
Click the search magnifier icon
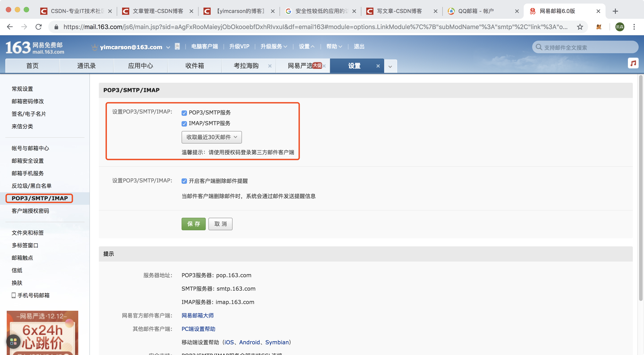[x=539, y=47]
